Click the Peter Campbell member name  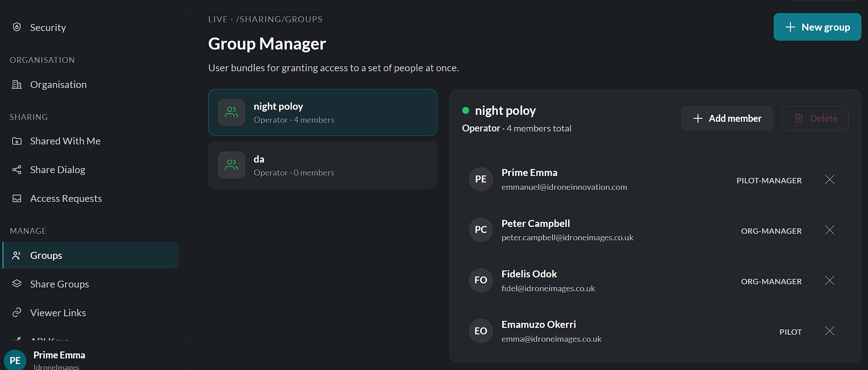click(x=536, y=223)
